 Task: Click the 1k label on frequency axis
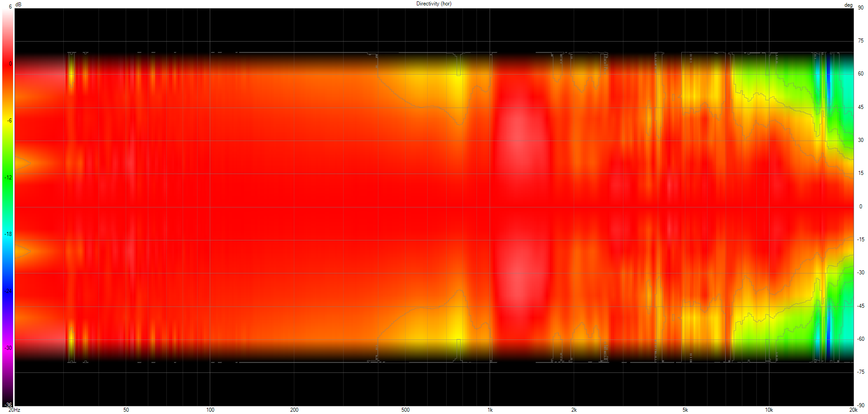[490, 410]
